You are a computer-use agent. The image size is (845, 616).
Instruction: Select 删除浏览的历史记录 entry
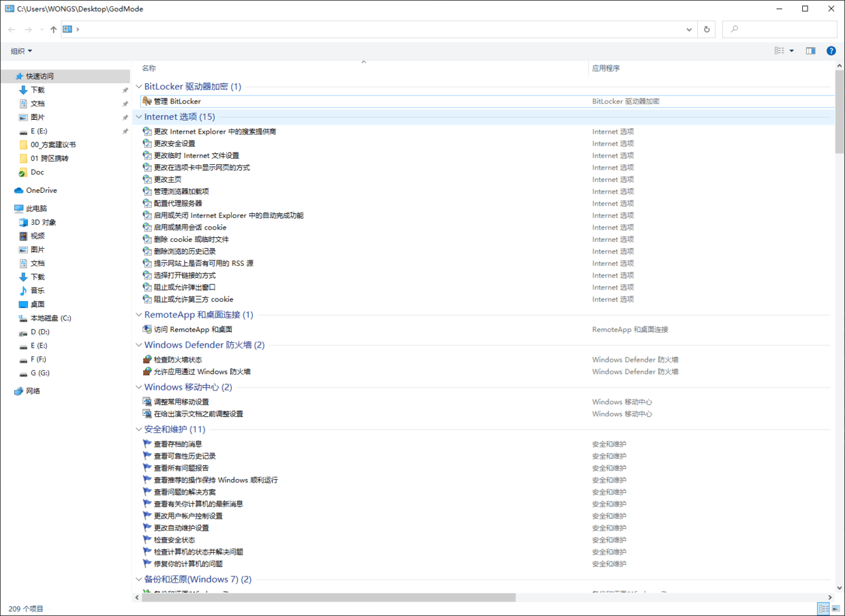[185, 251]
